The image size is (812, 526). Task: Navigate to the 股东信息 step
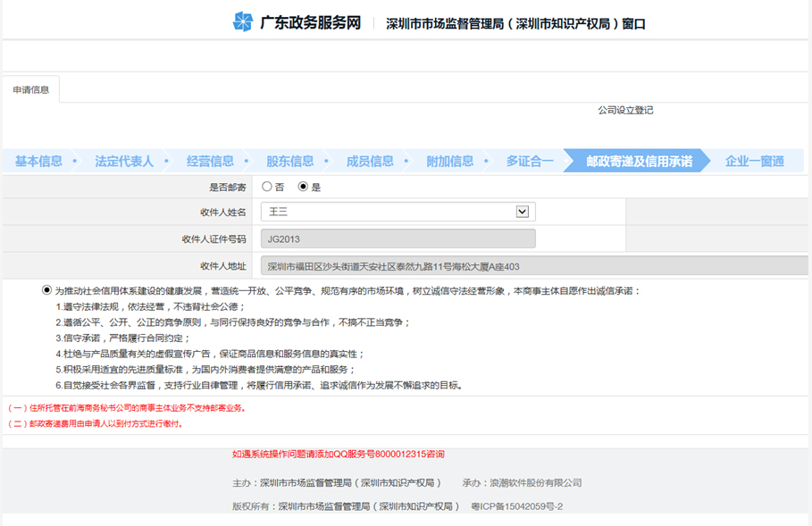(290, 162)
